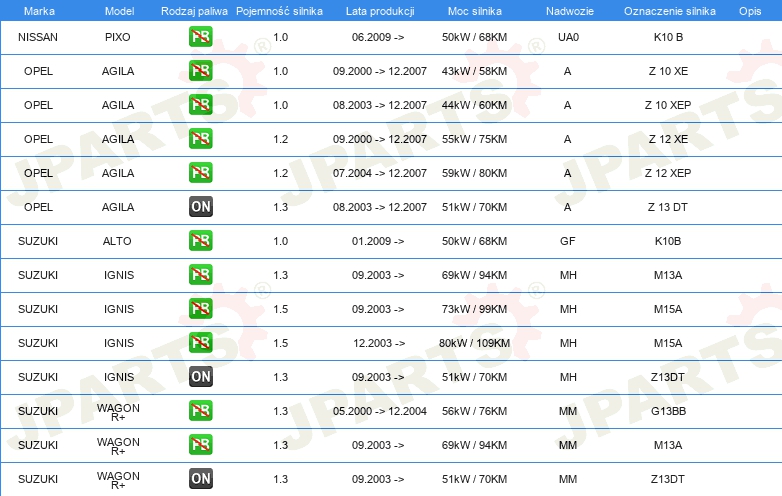Select the ALTO model cell
The height and width of the screenshot is (496, 782).
coord(117,241)
